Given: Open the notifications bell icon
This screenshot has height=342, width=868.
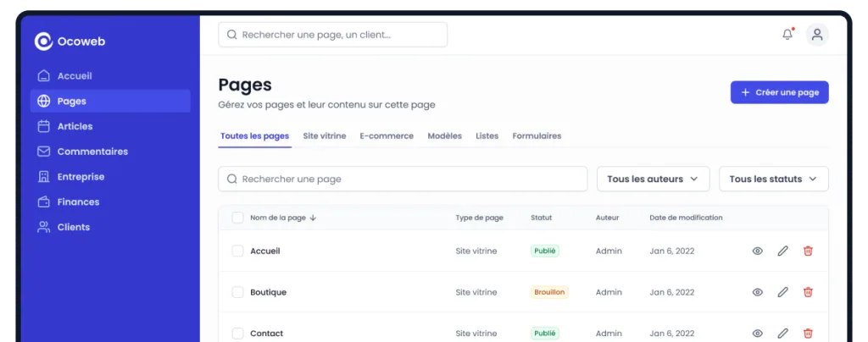Looking at the screenshot, I should pyautogui.click(x=787, y=34).
